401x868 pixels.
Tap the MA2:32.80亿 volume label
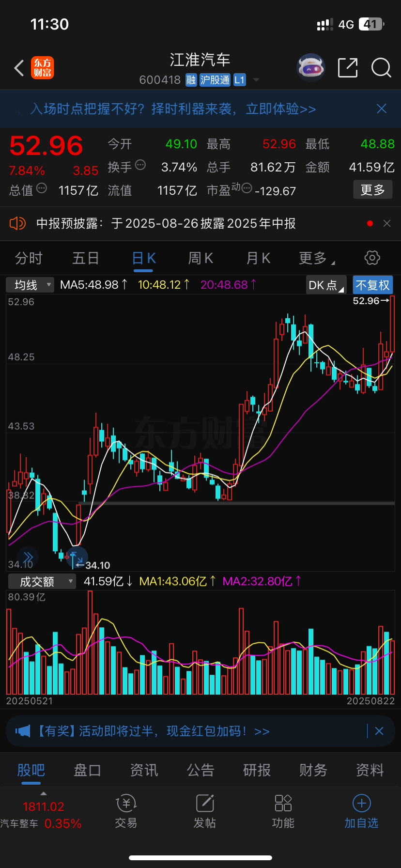coord(262,581)
